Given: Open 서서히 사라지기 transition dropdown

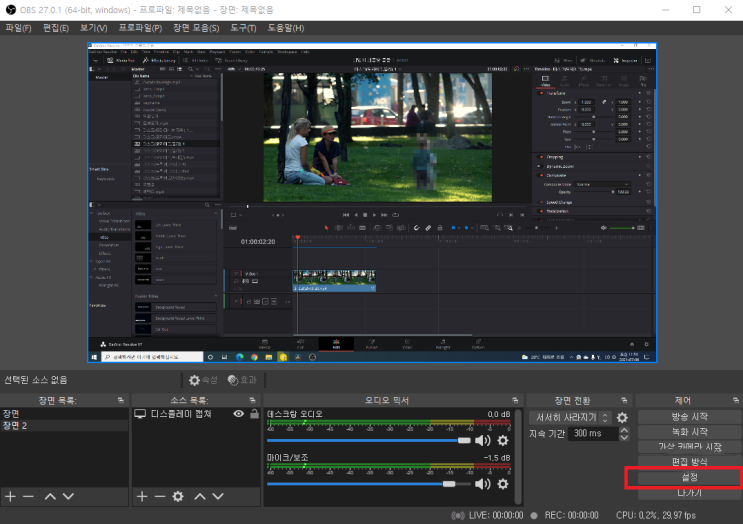Looking at the screenshot, I should click(x=570, y=417).
